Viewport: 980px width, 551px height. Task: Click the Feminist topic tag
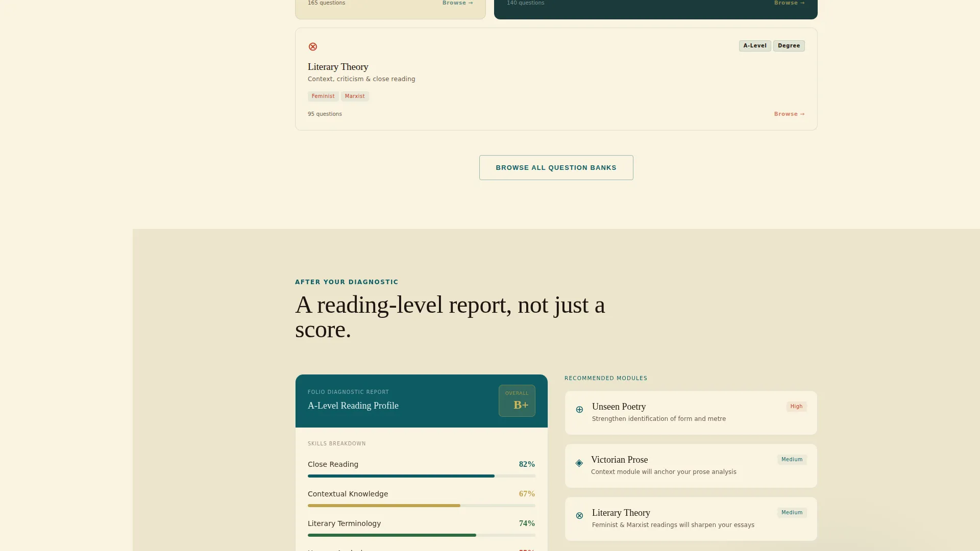pos(323,96)
